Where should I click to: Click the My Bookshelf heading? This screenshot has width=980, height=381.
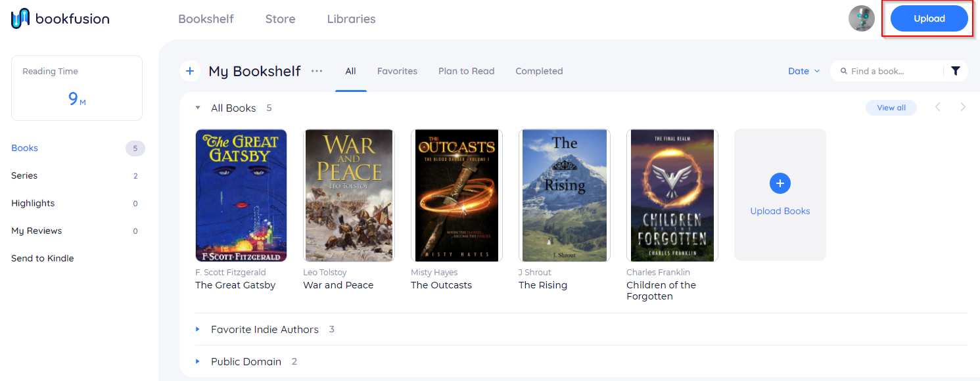254,71
